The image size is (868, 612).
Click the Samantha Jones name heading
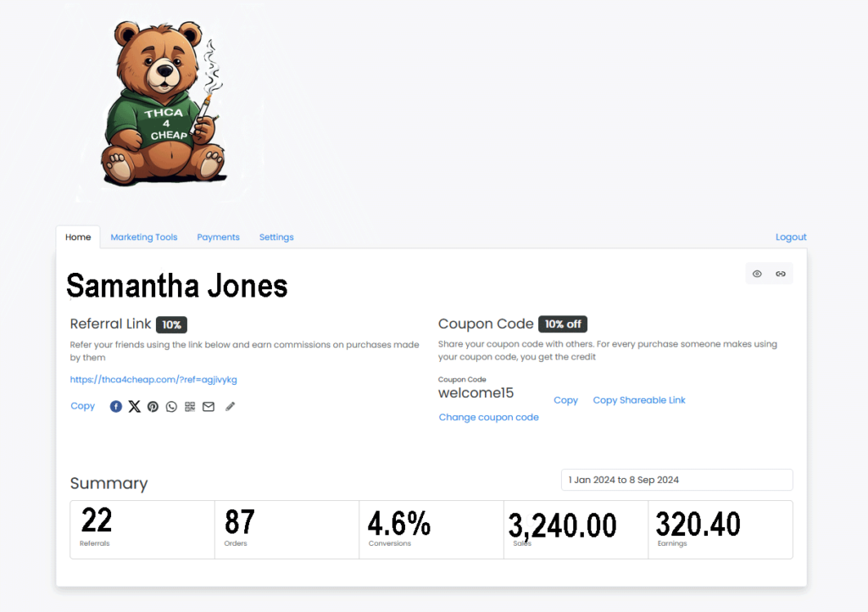tap(177, 286)
